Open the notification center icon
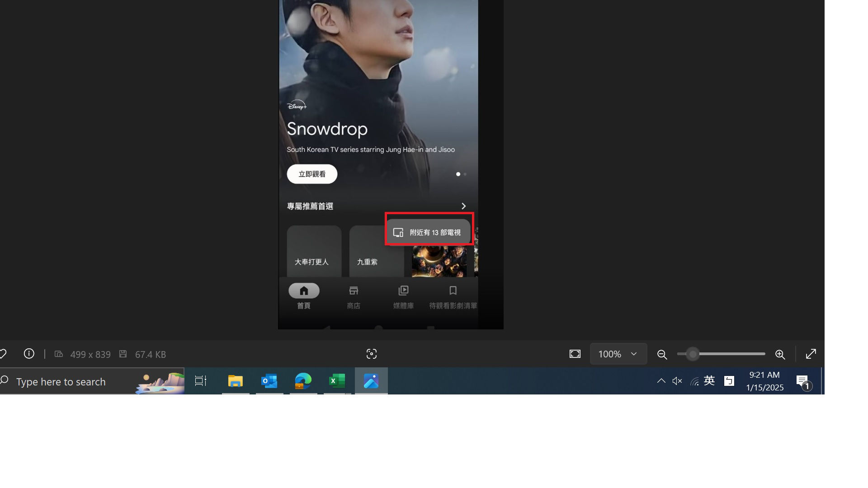 pyautogui.click(x=803, y=382)
